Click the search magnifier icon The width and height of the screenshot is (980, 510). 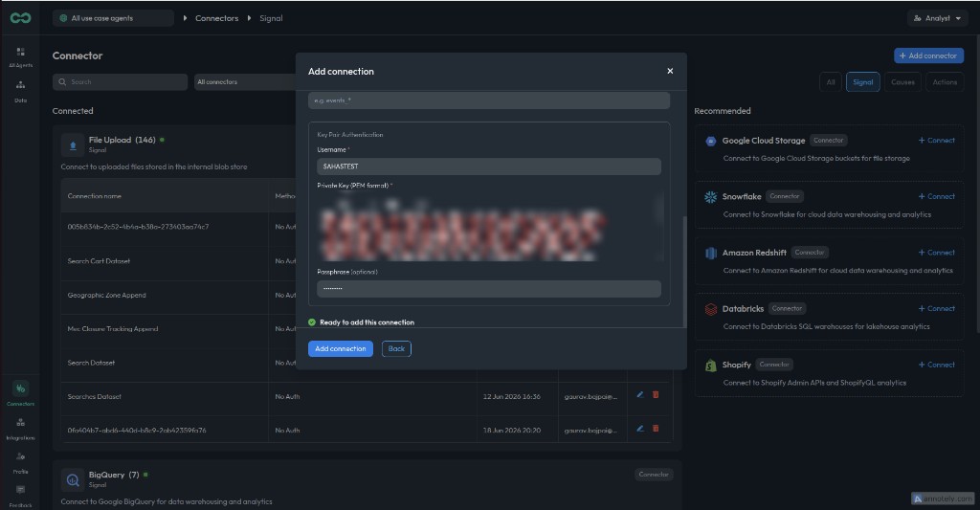62,82
